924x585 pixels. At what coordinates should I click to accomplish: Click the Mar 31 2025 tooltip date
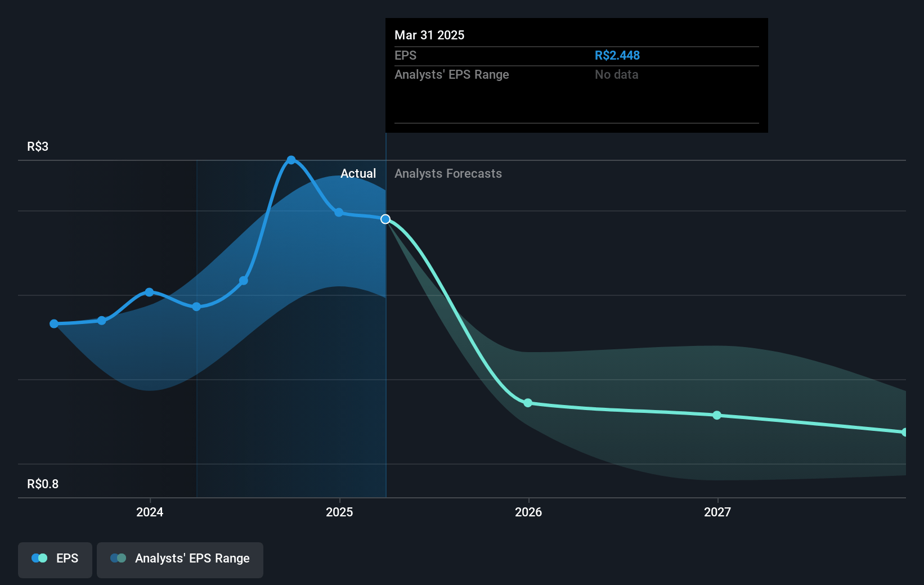coord(429,35)
